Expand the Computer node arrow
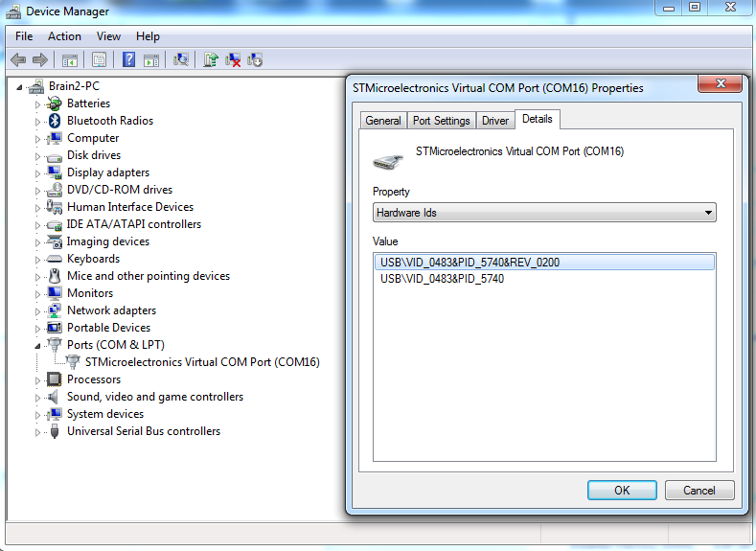The image size is (756, 551). click(37, 139)
